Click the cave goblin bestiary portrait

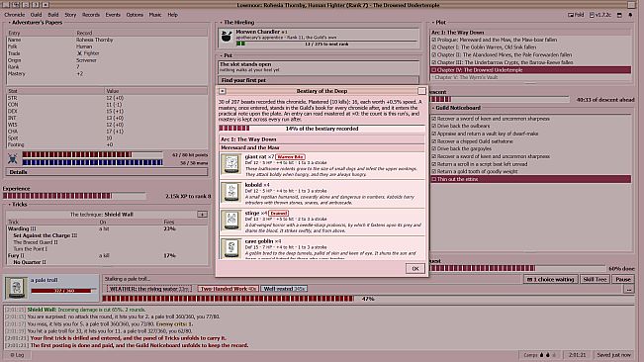(231, 248)
